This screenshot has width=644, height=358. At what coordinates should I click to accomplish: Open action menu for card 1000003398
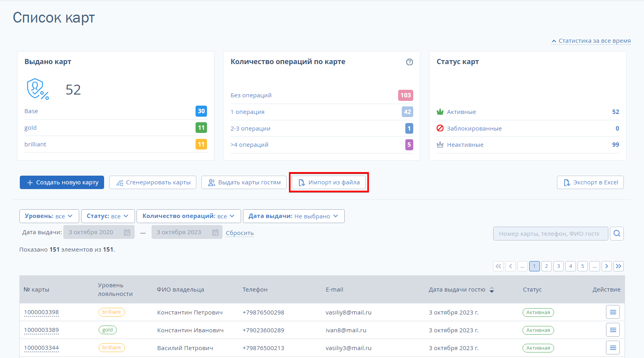point(613,312)
